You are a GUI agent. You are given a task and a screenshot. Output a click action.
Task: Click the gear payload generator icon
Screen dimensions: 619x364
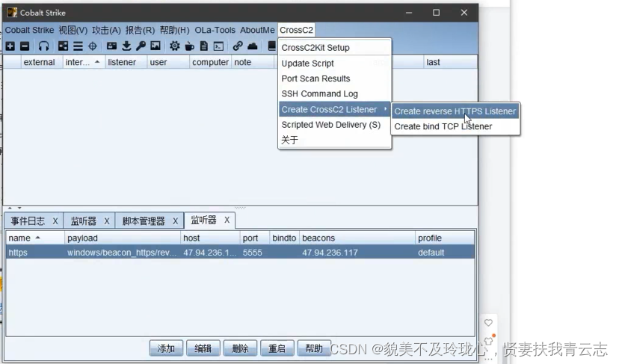pos(174,46)
